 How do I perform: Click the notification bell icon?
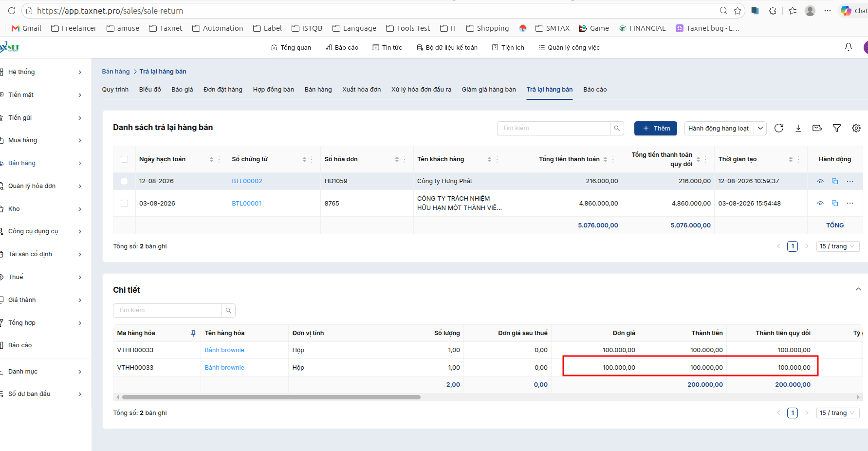pyautogui.click(x=849, y=47)
